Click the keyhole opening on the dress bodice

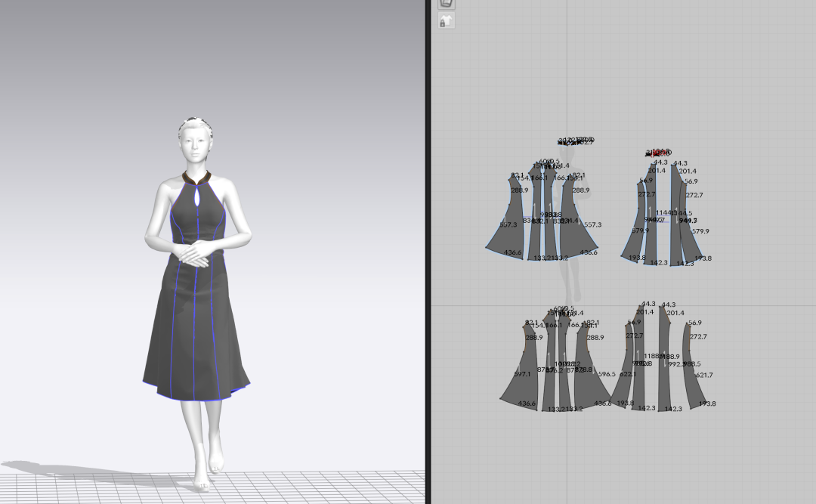196,196
